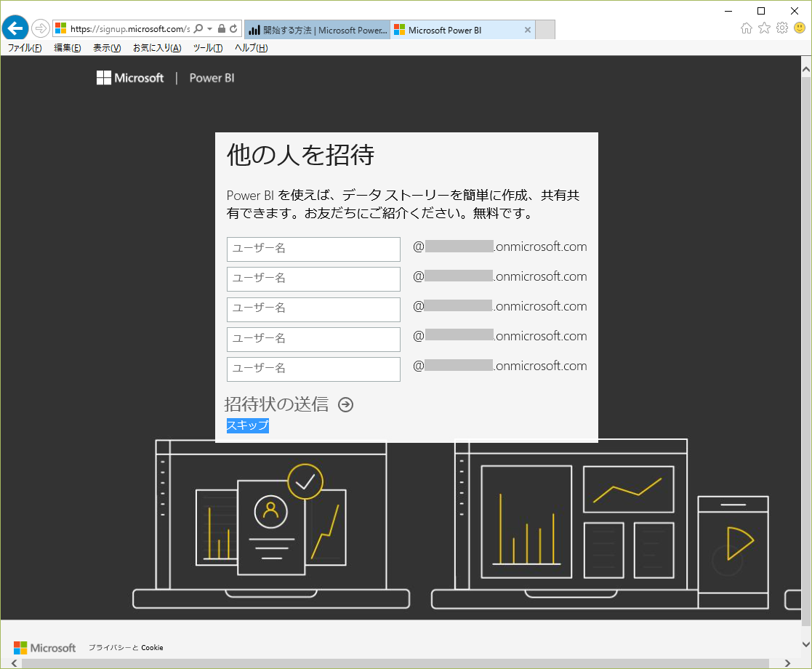Open a new blank tab button
Image resolution: width=812 pixels, height=669 pixels.
coord(544,30)
